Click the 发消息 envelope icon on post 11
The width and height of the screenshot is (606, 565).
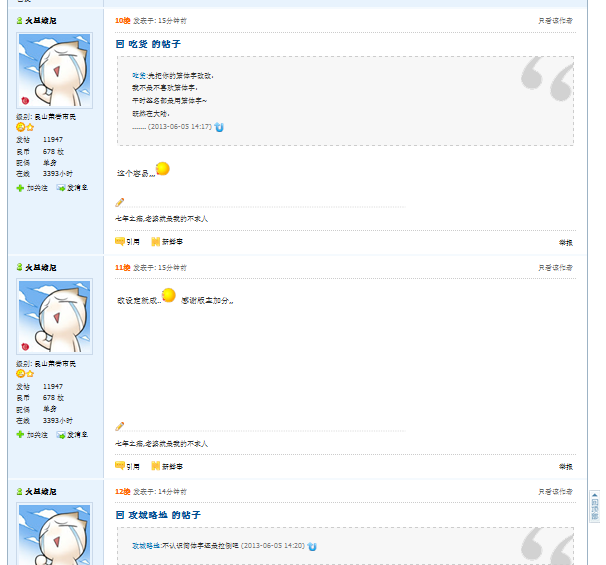coord(61,435)
